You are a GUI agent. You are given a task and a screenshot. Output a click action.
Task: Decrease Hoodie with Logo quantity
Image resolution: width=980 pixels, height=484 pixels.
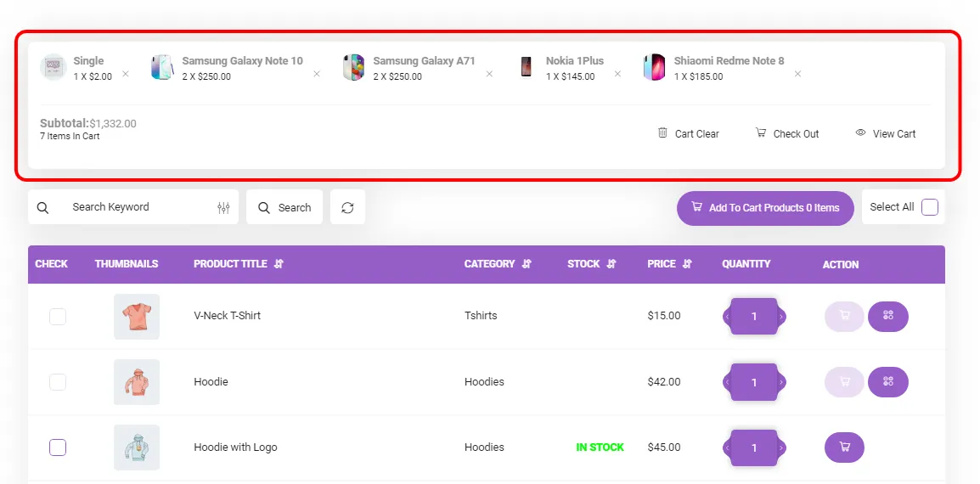point(728,447)
